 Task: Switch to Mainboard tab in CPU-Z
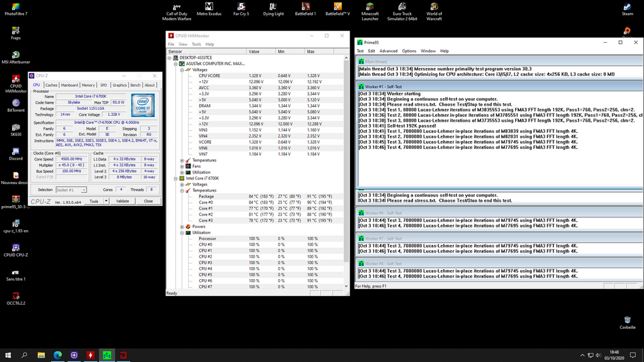(x=69, y=85)
